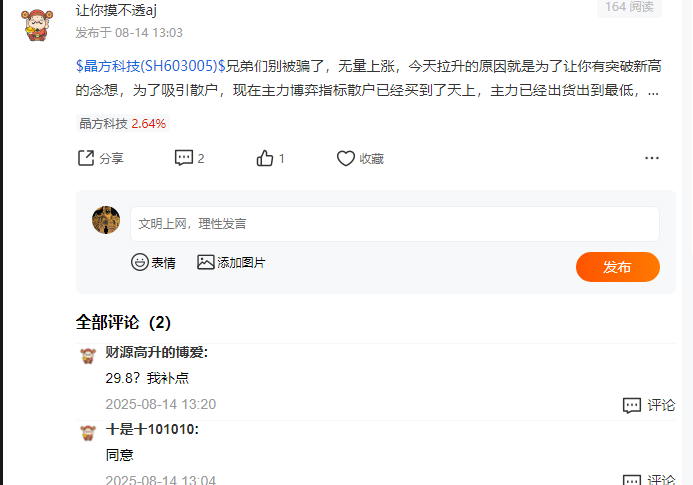Open 十是十101010 commenter avatar

click(88, 433)
